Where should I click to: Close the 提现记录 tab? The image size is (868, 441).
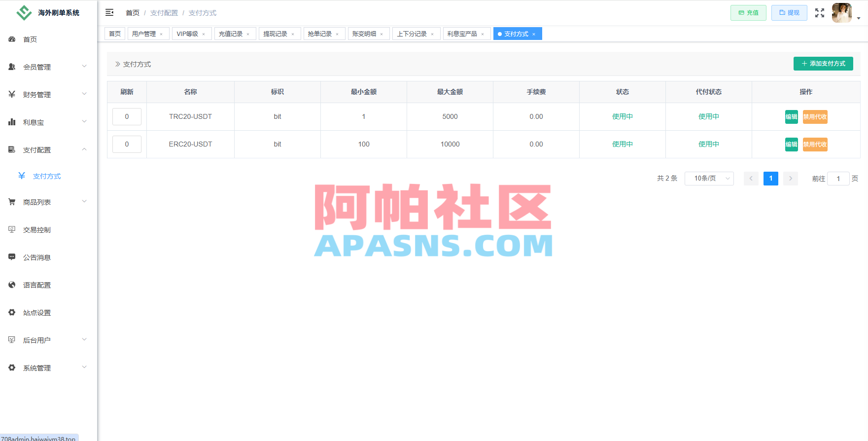pos(293,34)
